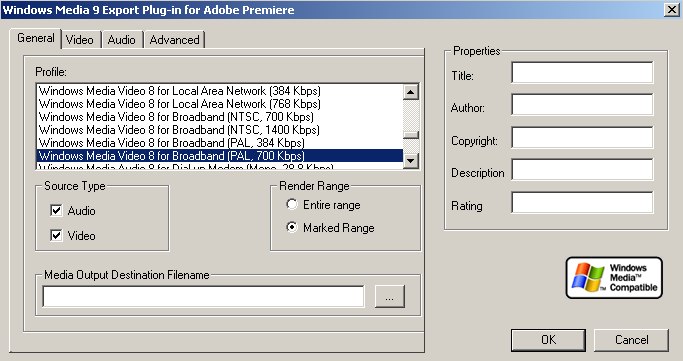Image resolution: width=683 pixels, height=361 pixels.
Task: Switch to the Audio tab
Action: pyautogui.click(x=122, y=40)
